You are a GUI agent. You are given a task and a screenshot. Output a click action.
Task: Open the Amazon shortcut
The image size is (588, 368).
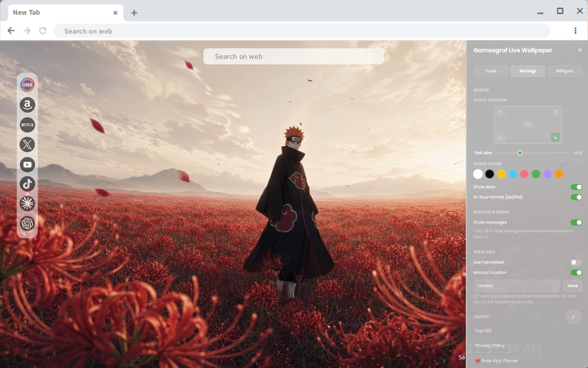(28, 105)
